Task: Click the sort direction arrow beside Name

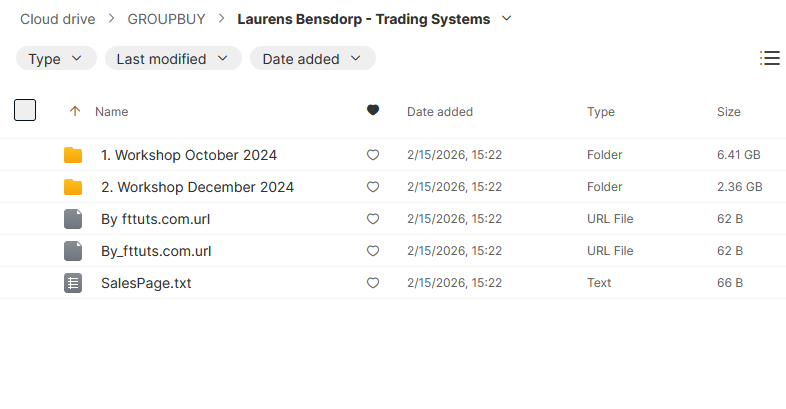Action: (74, 112)
